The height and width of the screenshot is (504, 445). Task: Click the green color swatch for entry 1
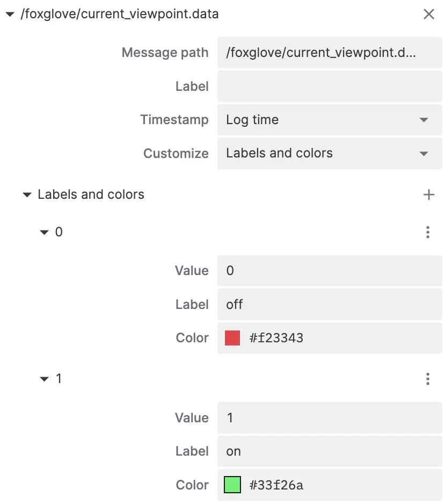[x=232, y=485]
